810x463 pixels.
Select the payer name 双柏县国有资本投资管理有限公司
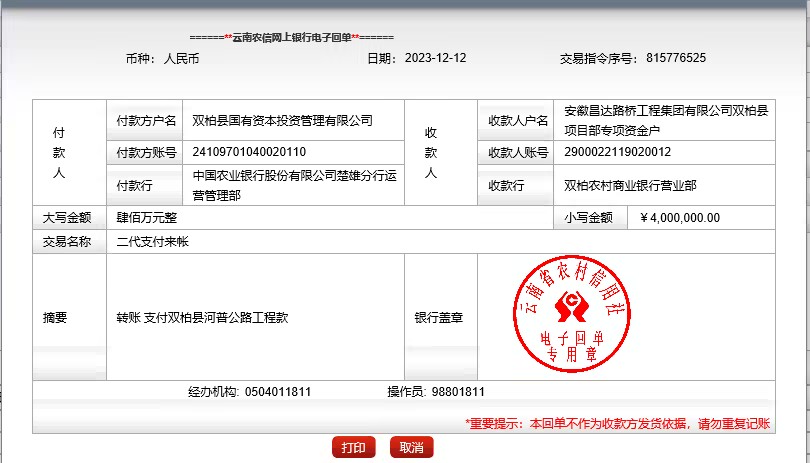[282, 121]
